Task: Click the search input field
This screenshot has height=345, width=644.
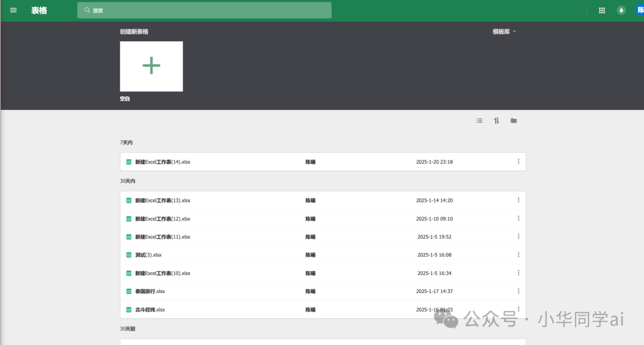Action: point(204,10)
